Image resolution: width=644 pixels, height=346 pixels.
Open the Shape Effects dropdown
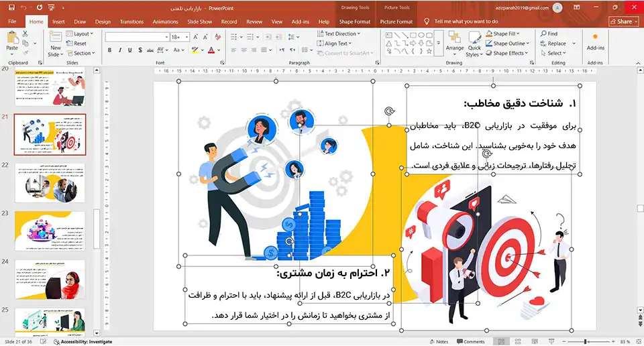coord(507,53)
